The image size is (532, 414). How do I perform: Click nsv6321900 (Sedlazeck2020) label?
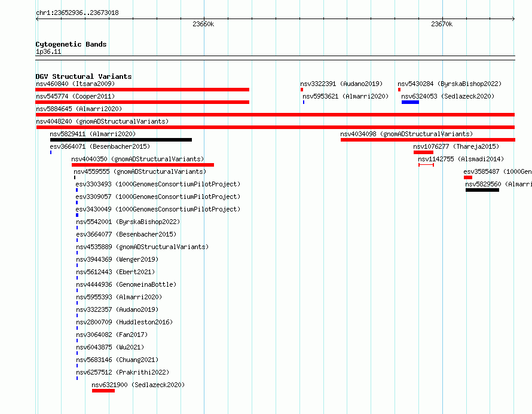pos(138,385)
